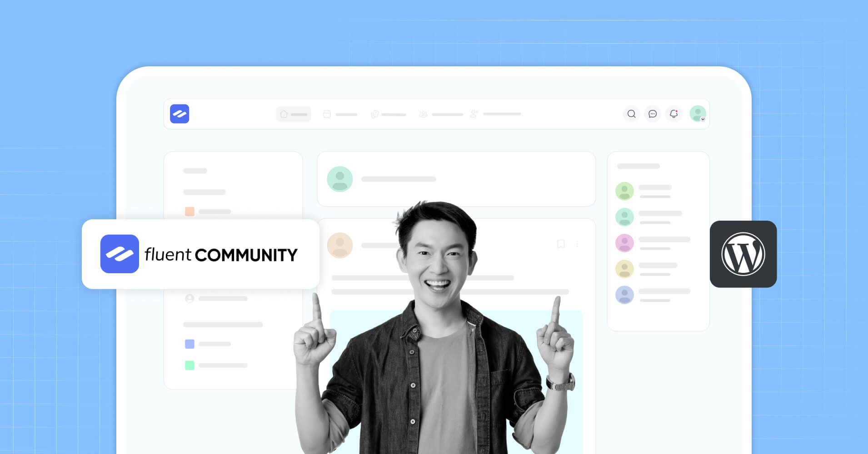
Task: Select the calendar-icon nav item
Action: (340, 114)
